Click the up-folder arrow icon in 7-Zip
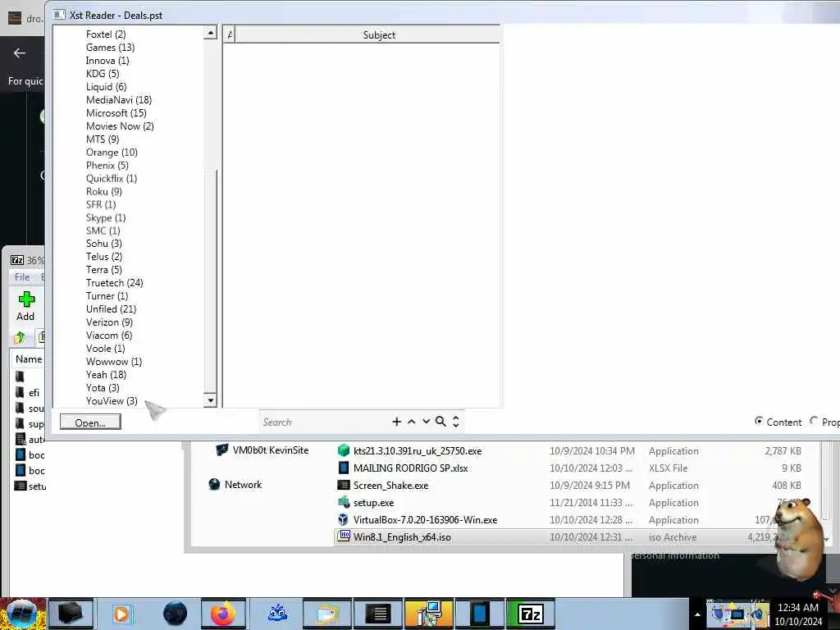This screenshot has width=840, height=630. pos(20,337)
